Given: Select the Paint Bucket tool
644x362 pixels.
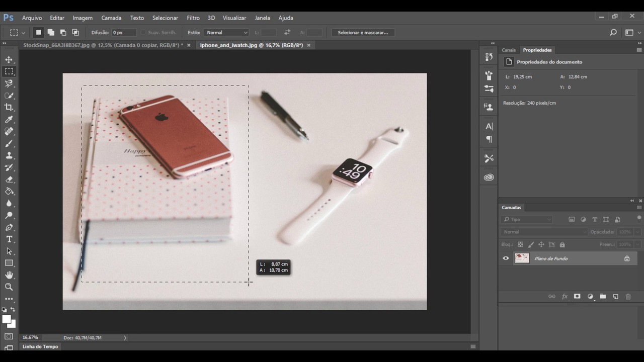Looking at the screenshot, I should click(x=9, y=191).
